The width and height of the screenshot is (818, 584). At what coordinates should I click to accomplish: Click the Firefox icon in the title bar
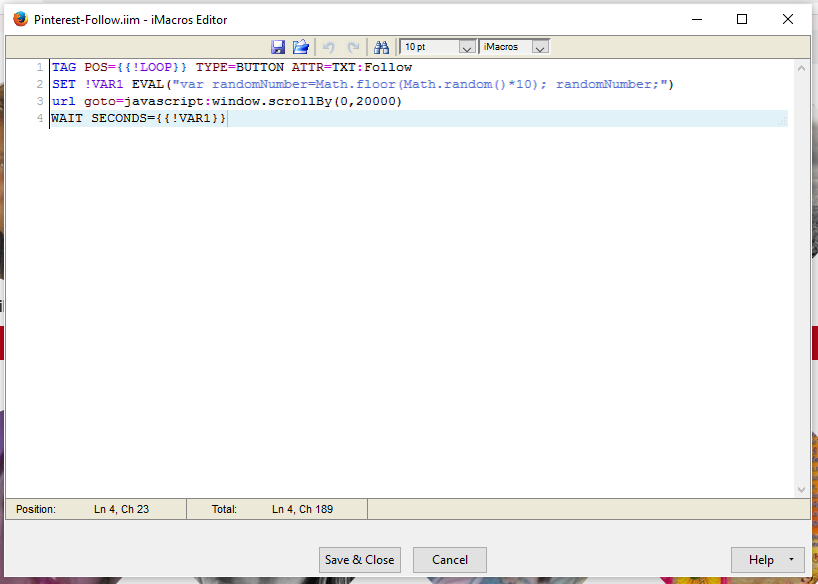coord(20,19)
